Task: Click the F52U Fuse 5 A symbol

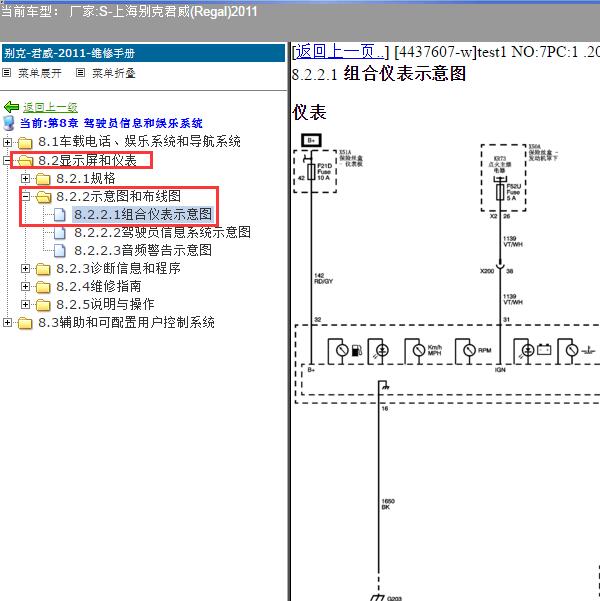Action: click(500, 192)
